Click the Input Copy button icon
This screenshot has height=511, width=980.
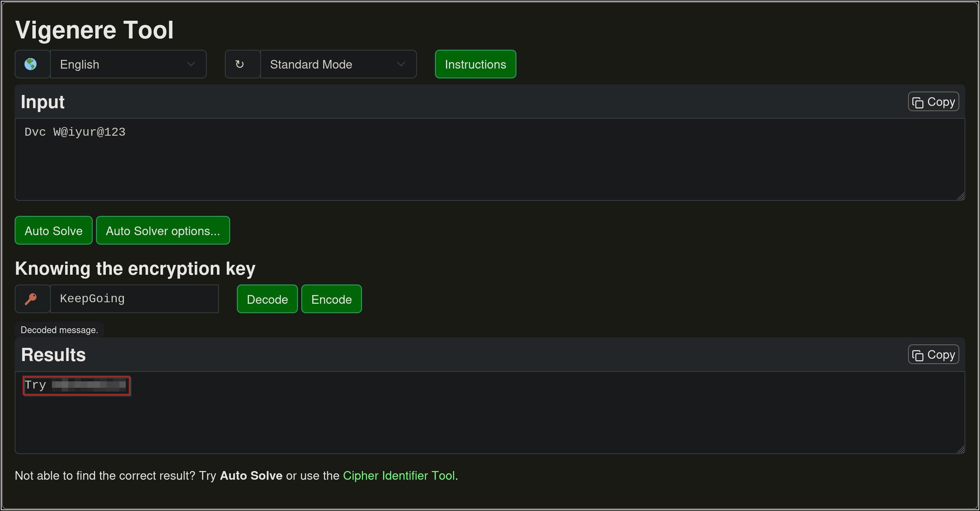[x=917, y=103]
